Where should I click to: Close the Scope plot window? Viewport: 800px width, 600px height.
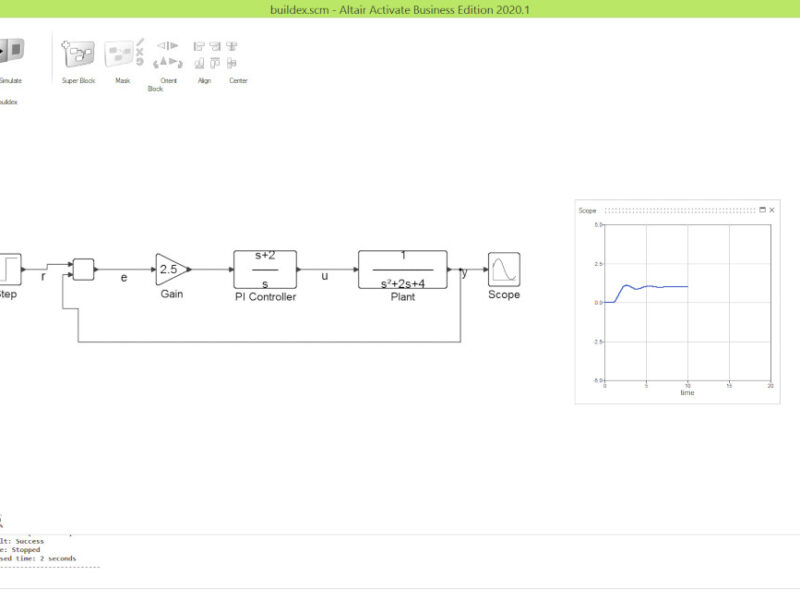coord(772,210)
